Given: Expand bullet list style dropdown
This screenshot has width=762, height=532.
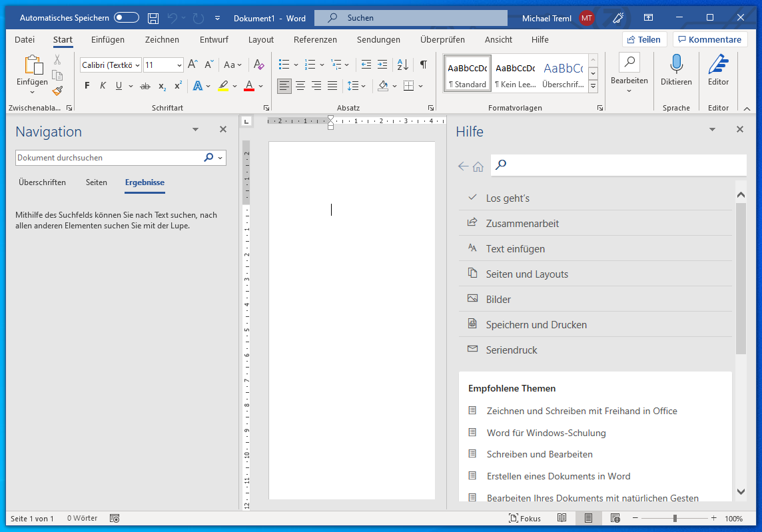Looking at the screenshot, I should point(296,65).
